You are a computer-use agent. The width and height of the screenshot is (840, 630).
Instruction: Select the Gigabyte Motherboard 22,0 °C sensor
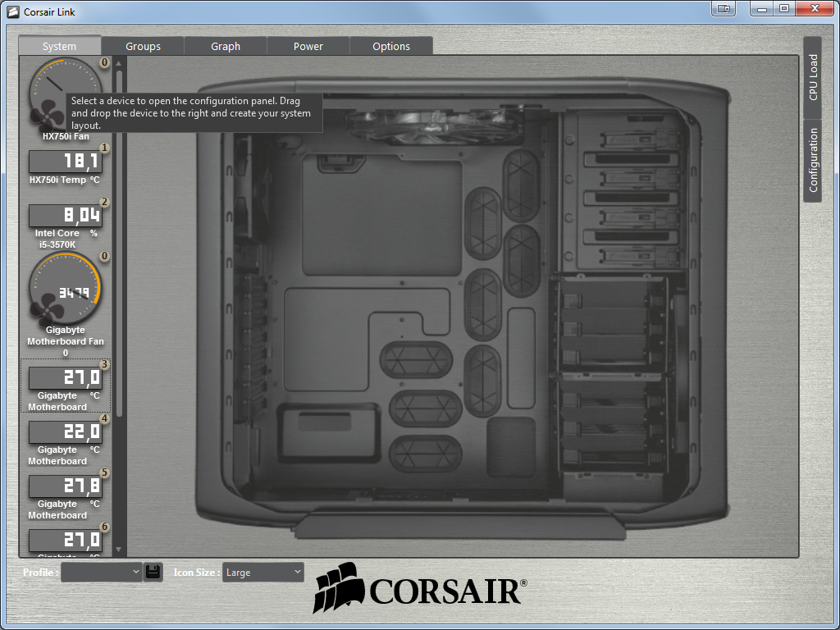click(x=66, y=432)
